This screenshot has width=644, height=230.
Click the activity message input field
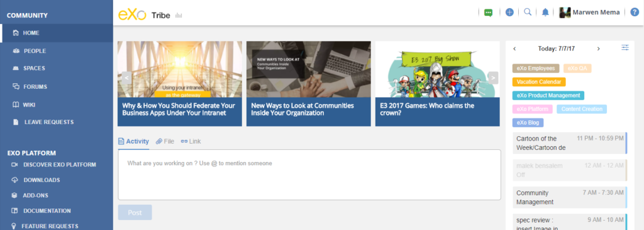click(x=309, y=175)
